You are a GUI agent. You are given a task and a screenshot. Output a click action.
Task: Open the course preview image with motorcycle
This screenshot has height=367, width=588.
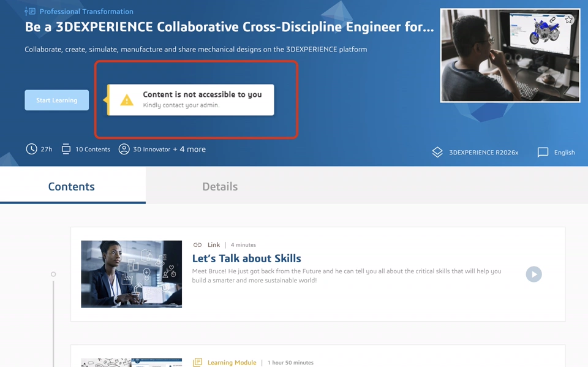point(510,55)
